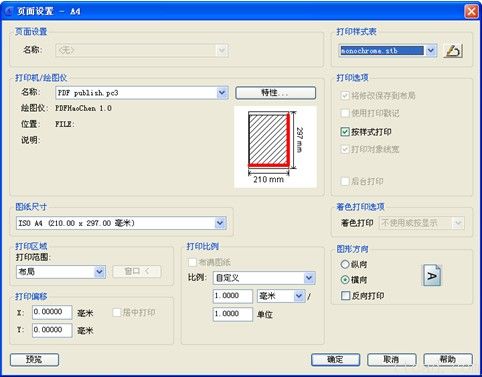Click the Y offset input field
482x377 pixels.
point(52,330)
